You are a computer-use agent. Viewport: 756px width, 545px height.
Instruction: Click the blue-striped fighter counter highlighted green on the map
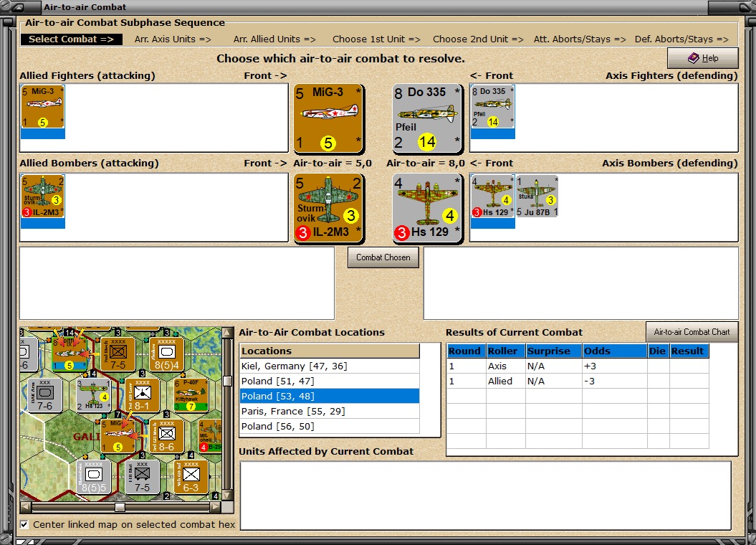coord(70,354)
